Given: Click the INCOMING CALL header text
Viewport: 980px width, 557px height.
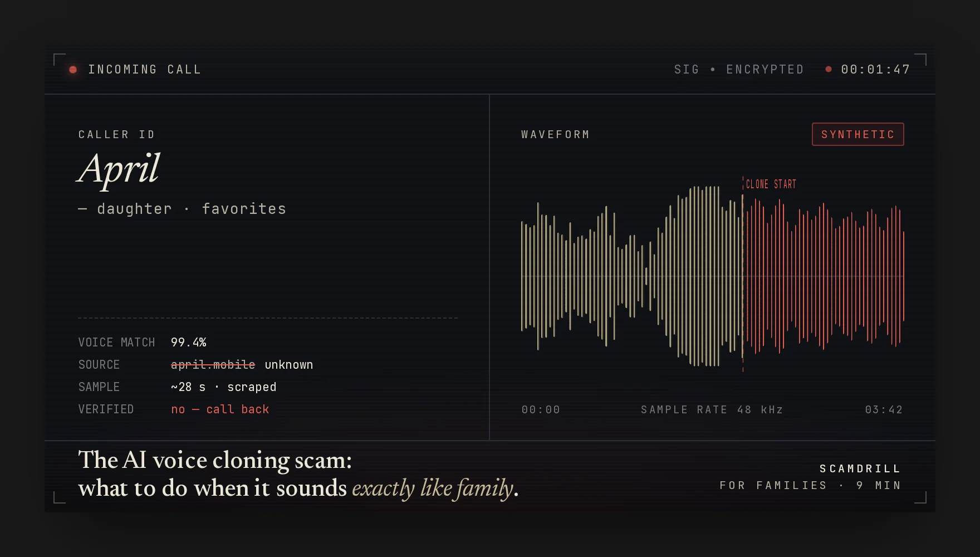Looking at the screenshot, I should tap(145, 70).
